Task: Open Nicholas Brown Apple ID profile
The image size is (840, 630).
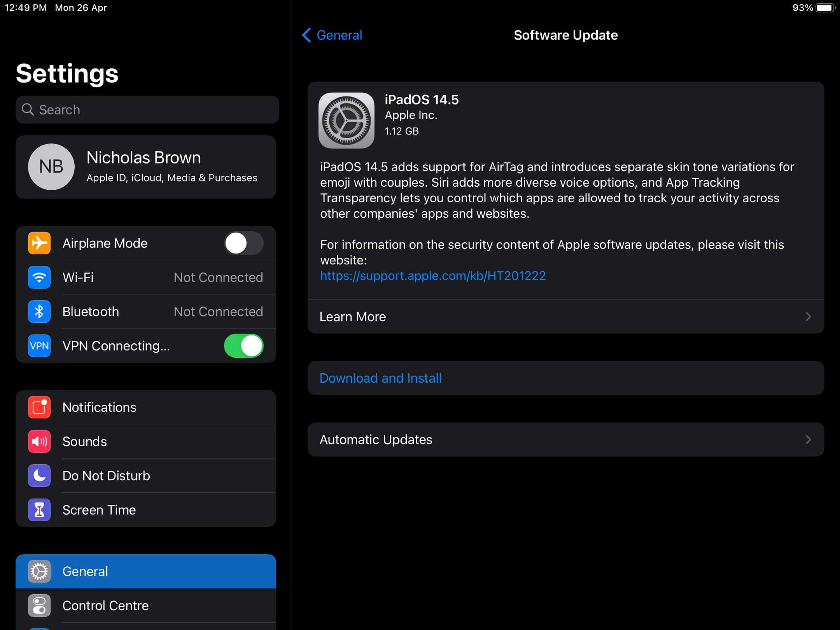Action: point(146,167)
